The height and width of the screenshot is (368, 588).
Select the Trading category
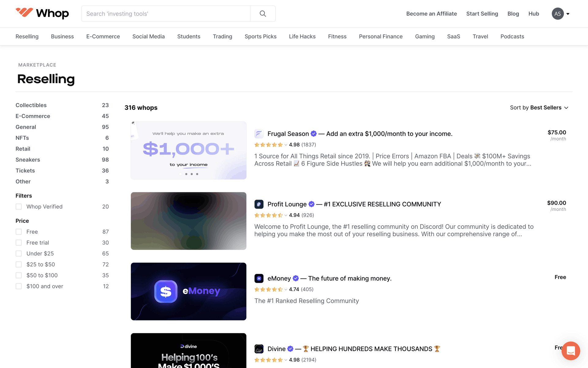click(x=222, y=36)
